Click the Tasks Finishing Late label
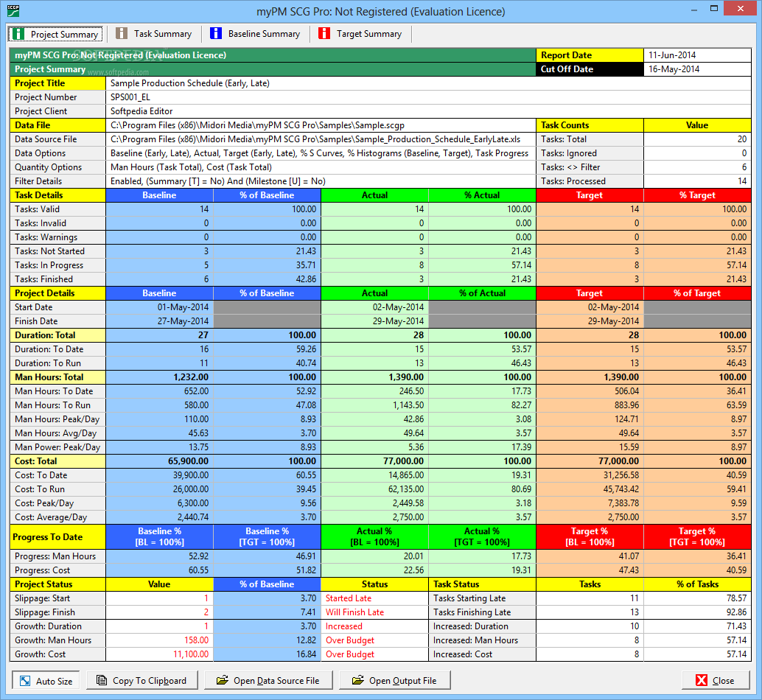762x700 pixels. [x=482, y=612]
